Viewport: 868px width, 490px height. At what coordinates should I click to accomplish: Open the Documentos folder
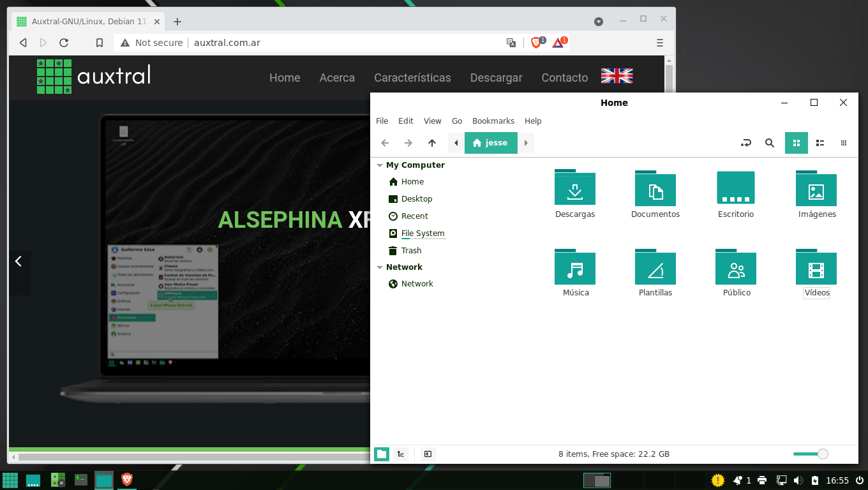coord(655,194)
